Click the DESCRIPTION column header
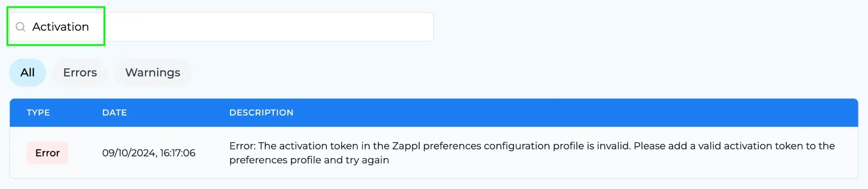 [x=261, y=113]
